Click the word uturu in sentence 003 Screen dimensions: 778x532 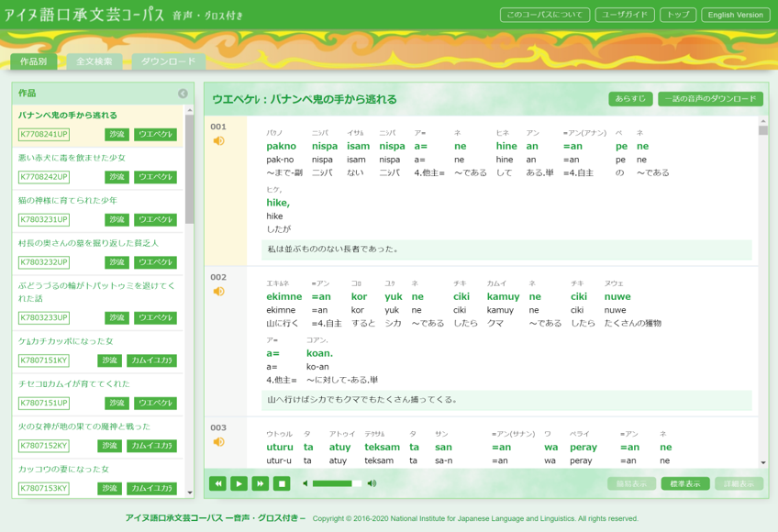[x=280, y=447]
